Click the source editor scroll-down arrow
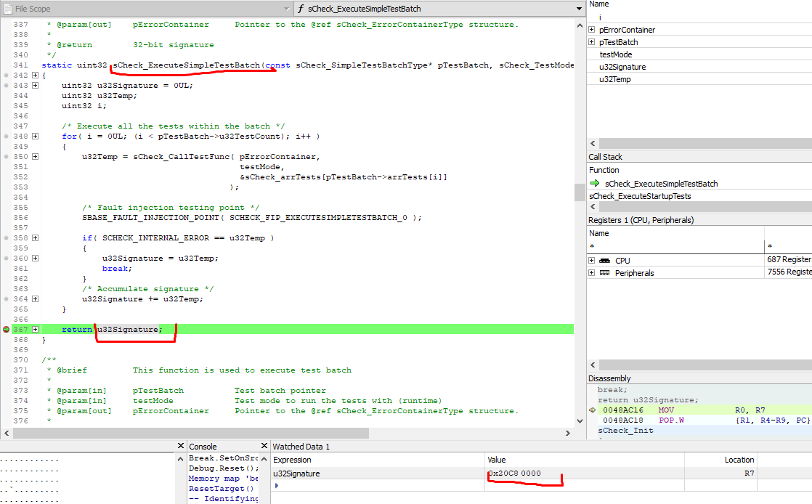This screenshot has height=504, width=812. click(x=580, y=421)
